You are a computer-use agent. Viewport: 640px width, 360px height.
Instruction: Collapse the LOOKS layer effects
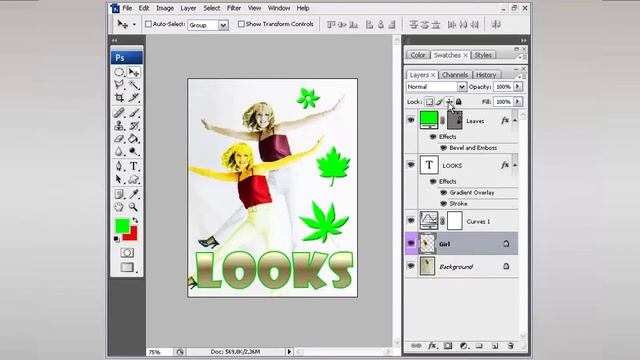coord(515,165)
